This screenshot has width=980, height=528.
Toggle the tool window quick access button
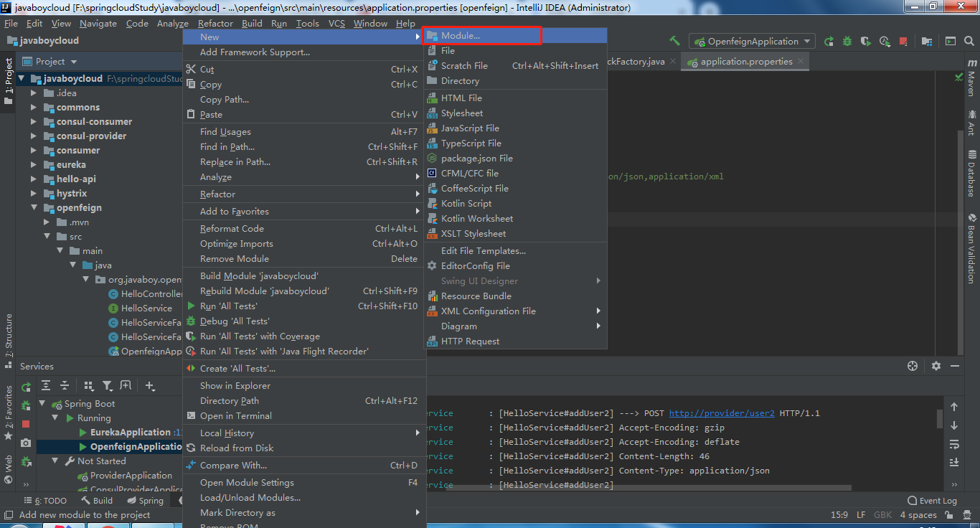pyautogui.click(x=9, y=514)
